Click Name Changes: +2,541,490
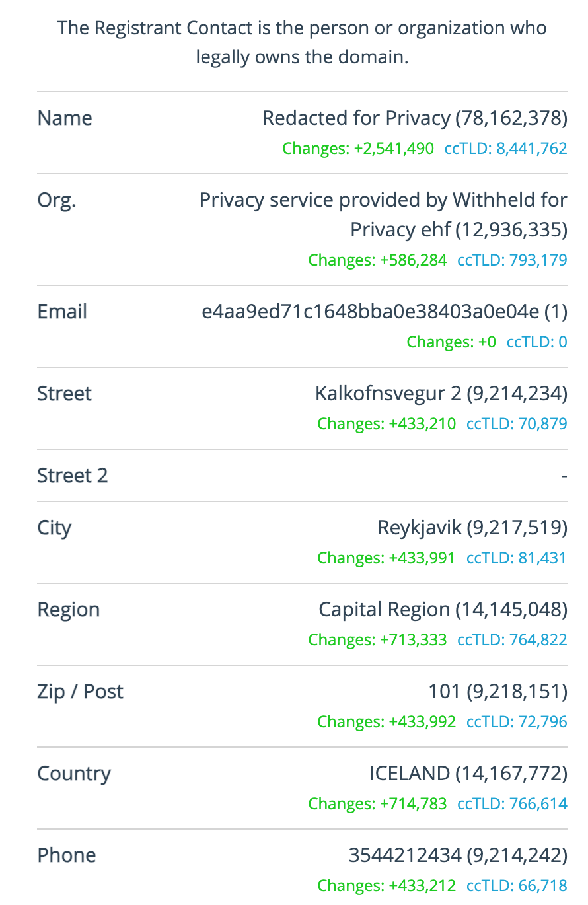 click(x=358, y=149)
